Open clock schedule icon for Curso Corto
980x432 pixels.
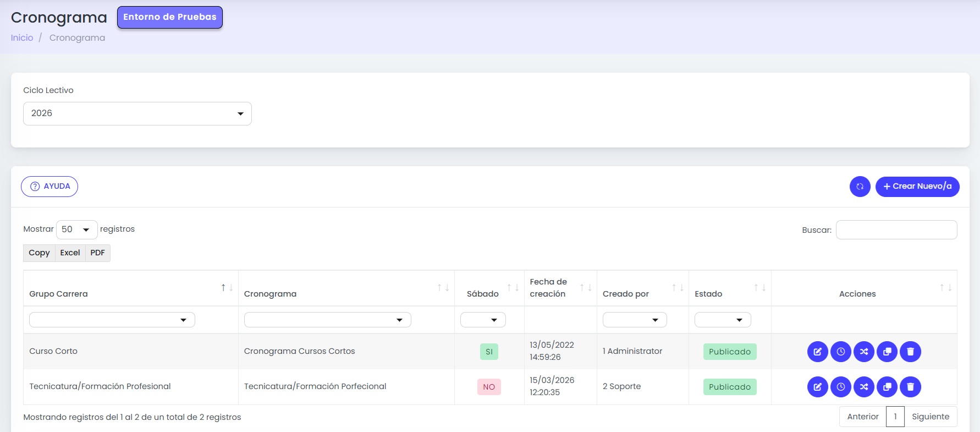841,352
